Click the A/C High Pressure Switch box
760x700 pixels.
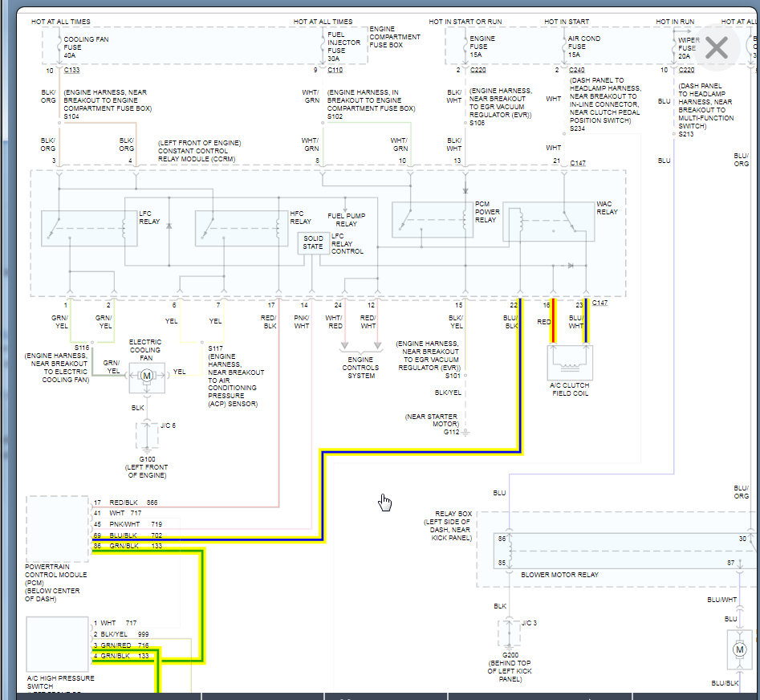57,644
